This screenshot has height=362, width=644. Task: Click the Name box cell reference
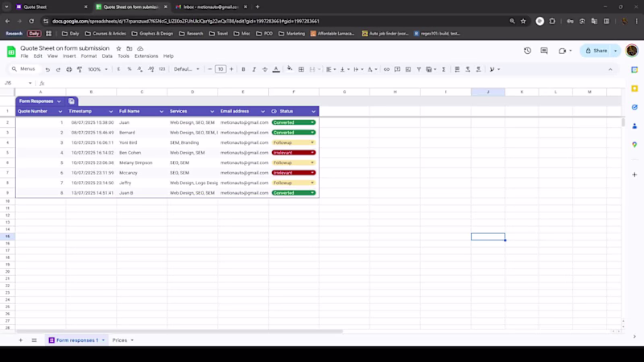pos(17,84)
